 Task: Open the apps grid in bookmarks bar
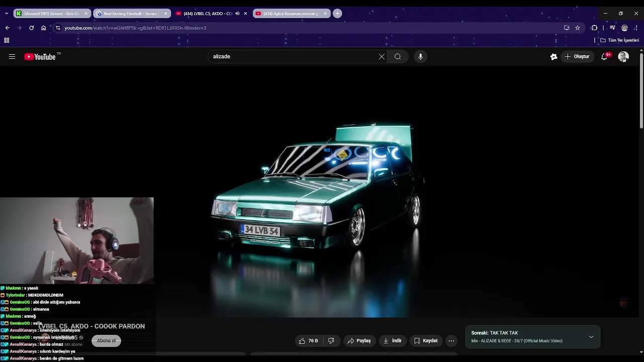coord(7,40)
